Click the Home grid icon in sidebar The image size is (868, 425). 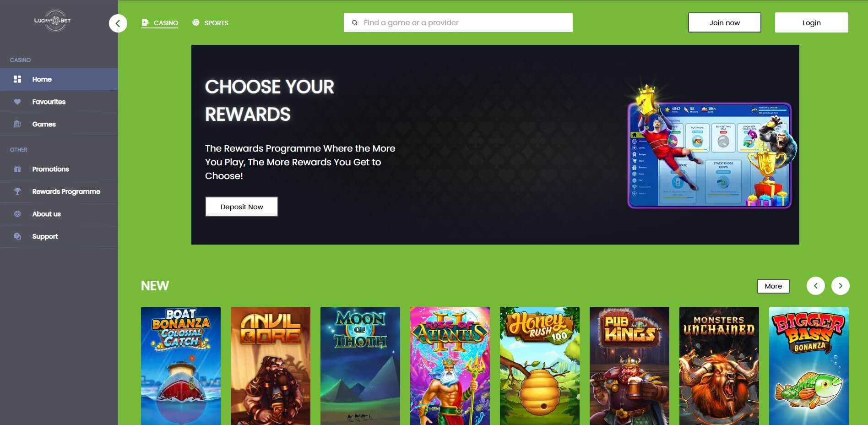click(17, 79)
